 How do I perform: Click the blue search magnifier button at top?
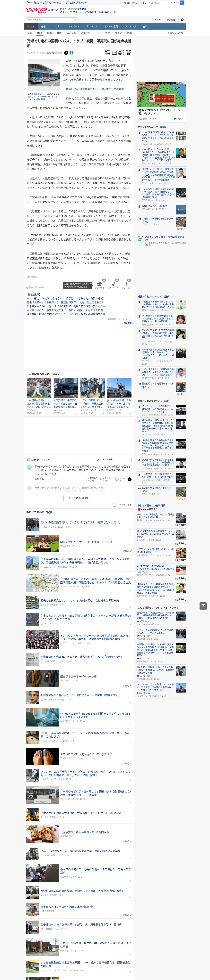182,3
